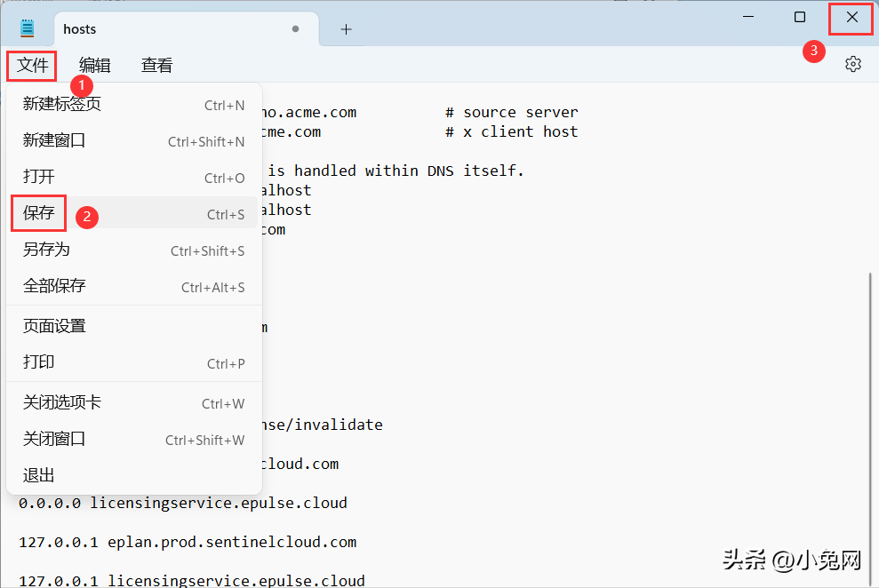Click the Notepad app icon in title bar

point(27,29)
